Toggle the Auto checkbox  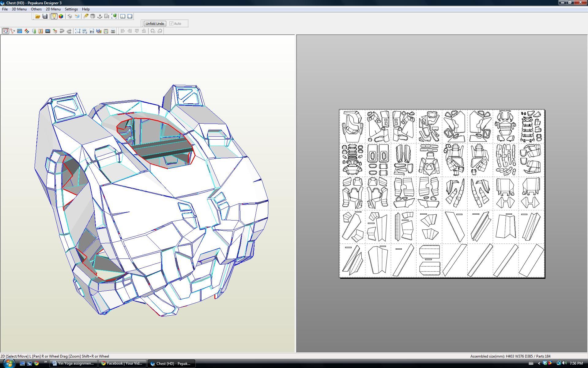171,23
